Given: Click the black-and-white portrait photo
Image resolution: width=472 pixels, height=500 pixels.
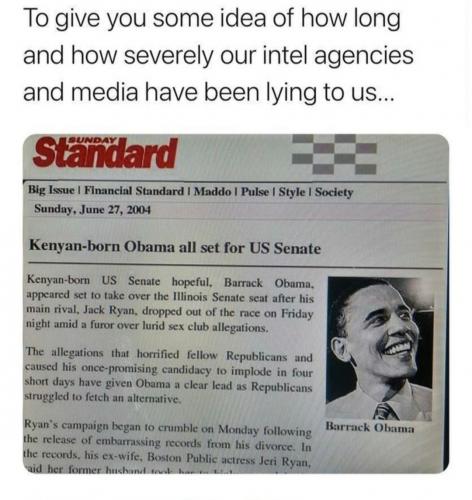Looking at the screenshot, I should 380,348.
